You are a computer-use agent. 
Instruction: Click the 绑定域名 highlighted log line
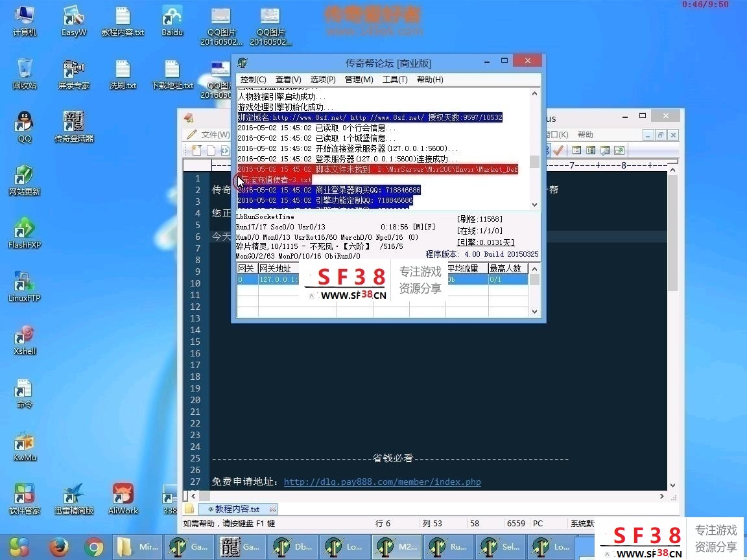(x=370, y=117)
